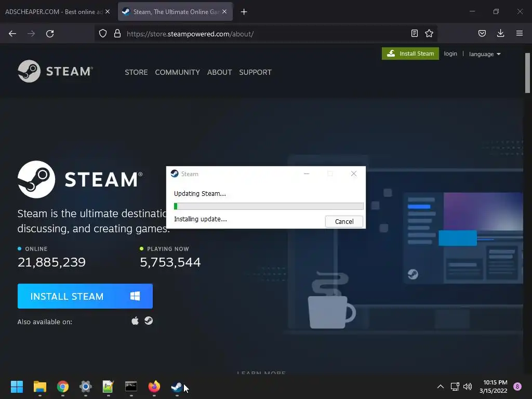Close the Steam updater dialog
The width and height of the screenshot is (532, 399).
[353, 174]
